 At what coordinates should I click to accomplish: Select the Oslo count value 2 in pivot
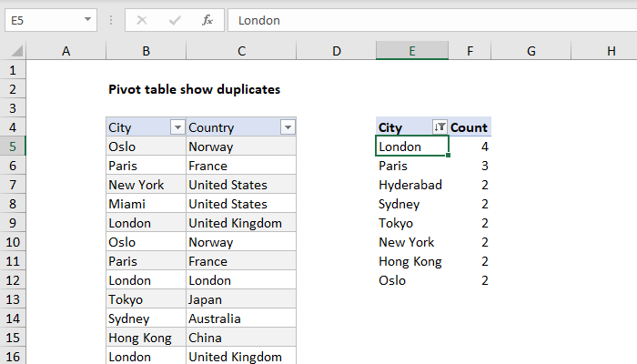click(x=470, y=280)
